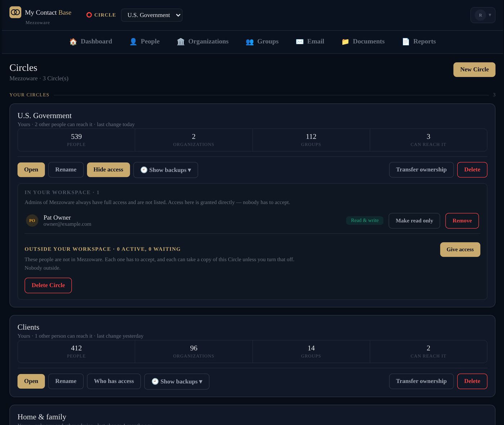Open the People section
504x425 pixels.
144,41
